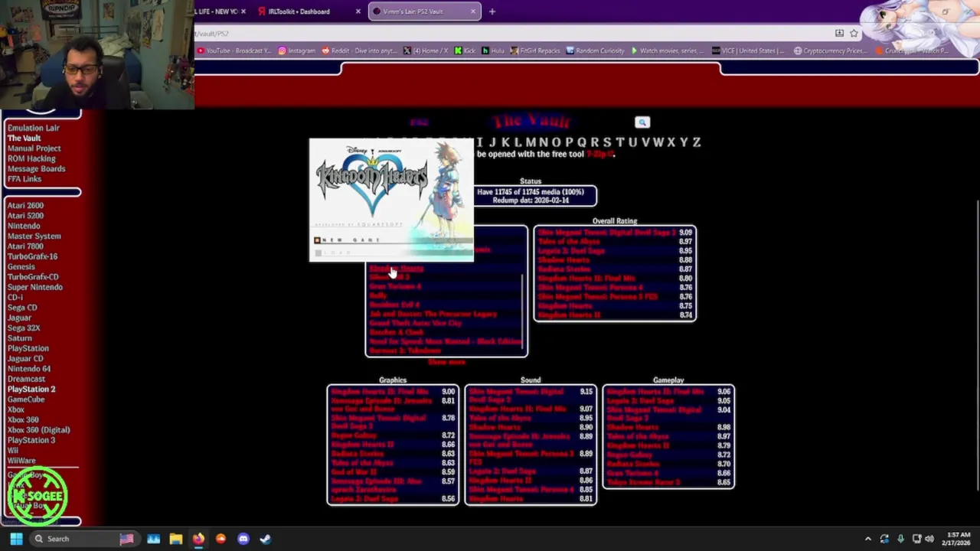This screenshot has width=980, height=551.
Task: Open Gran Turismo 4 in the popular list
Action: (395, 286)
